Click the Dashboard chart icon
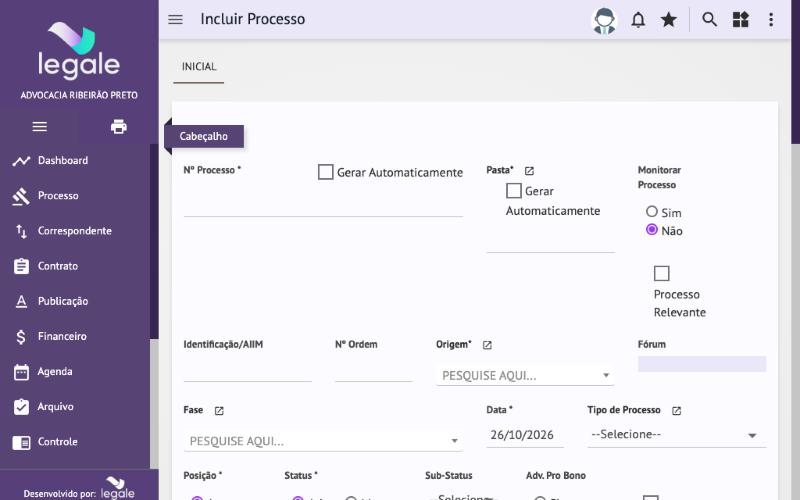Screen dimensions: 800x500 pos(21,161)
